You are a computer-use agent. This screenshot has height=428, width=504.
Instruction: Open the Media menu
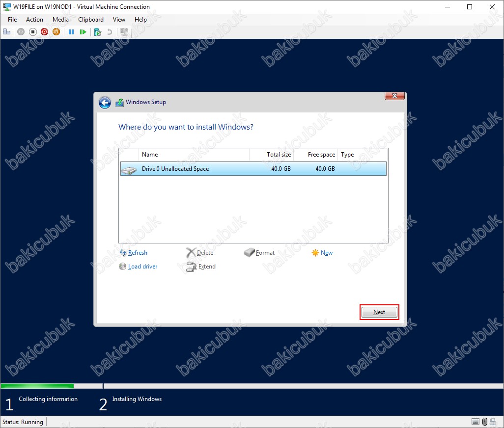pyautogui.click(x=60, y=20)
